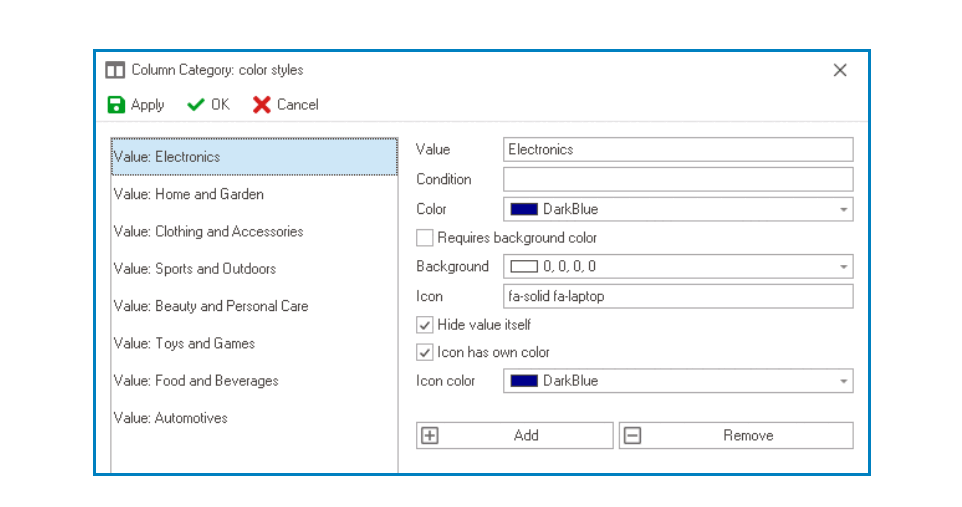
Task: Click the Remove button label
Action: pyautogui.click(x=748, y=436)
